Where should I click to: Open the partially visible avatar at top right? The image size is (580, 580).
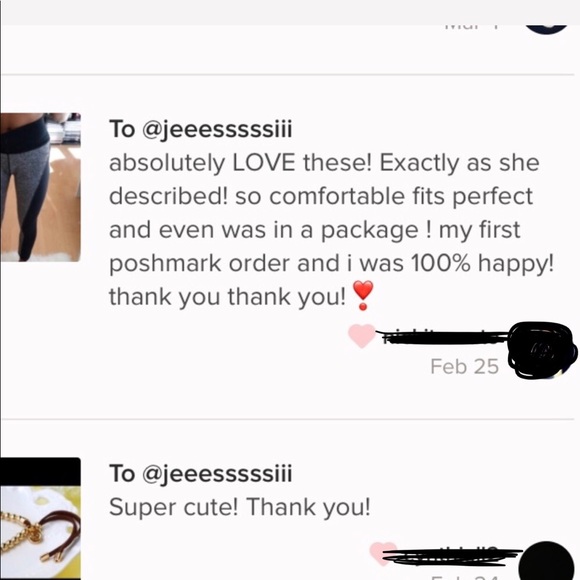[x=546, y=29]
